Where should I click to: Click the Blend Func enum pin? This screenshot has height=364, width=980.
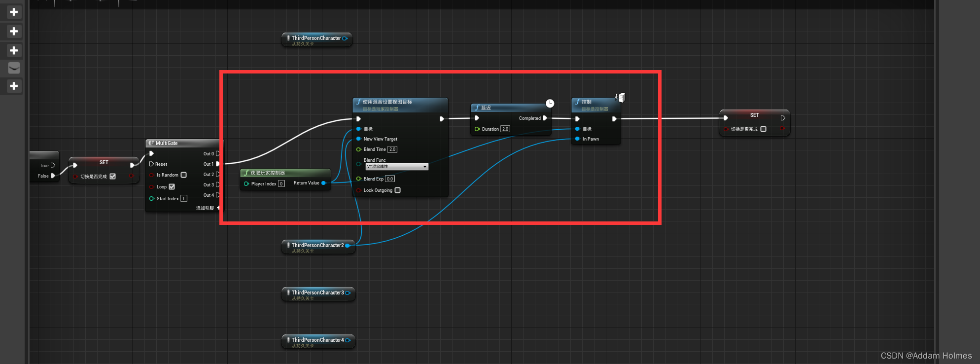click(359, 164)
